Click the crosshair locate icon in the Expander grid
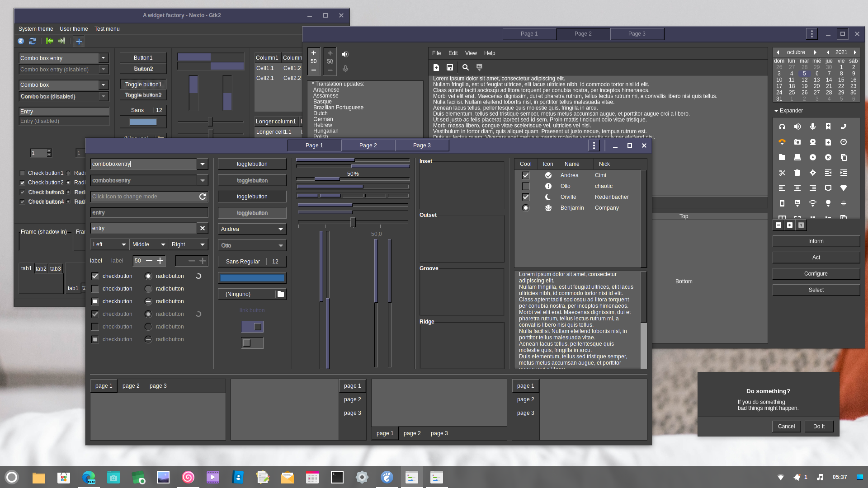Viewport: 868px width, 488px height. tap(813, 173)
